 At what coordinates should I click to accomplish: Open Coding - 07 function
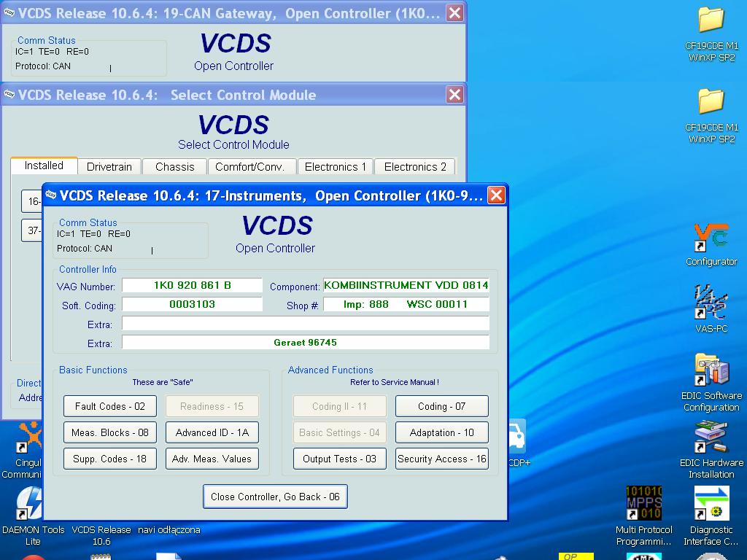coord(441,406)
